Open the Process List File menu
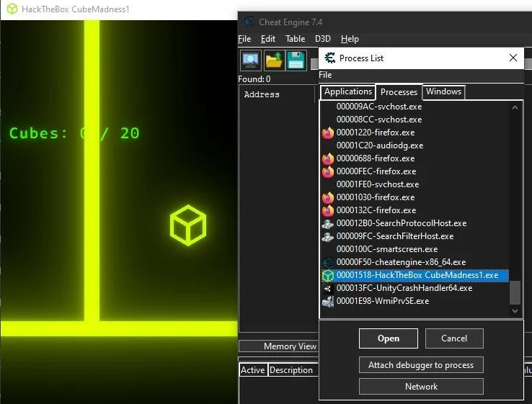 coord(325,75)
